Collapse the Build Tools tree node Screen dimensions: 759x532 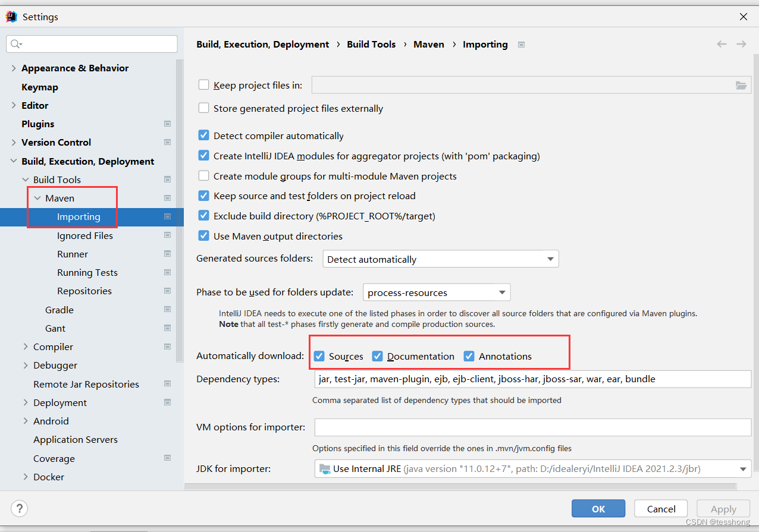26,180
